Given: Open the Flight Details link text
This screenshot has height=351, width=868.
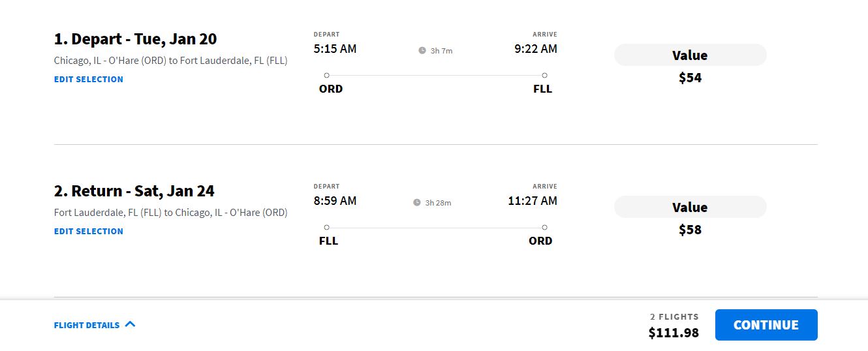Looking at the screenshot, I should [x=87, y=325].
